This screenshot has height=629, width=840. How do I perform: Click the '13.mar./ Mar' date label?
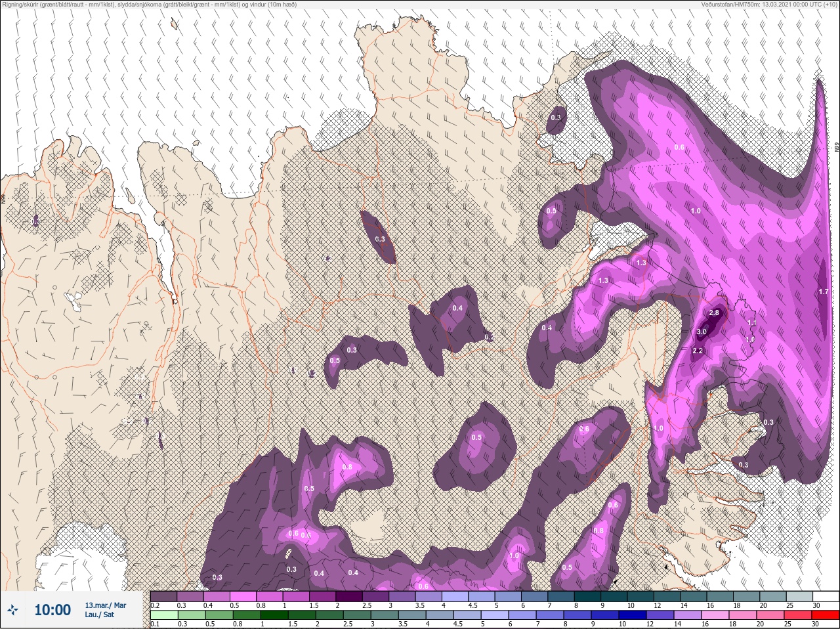(105, 605)
